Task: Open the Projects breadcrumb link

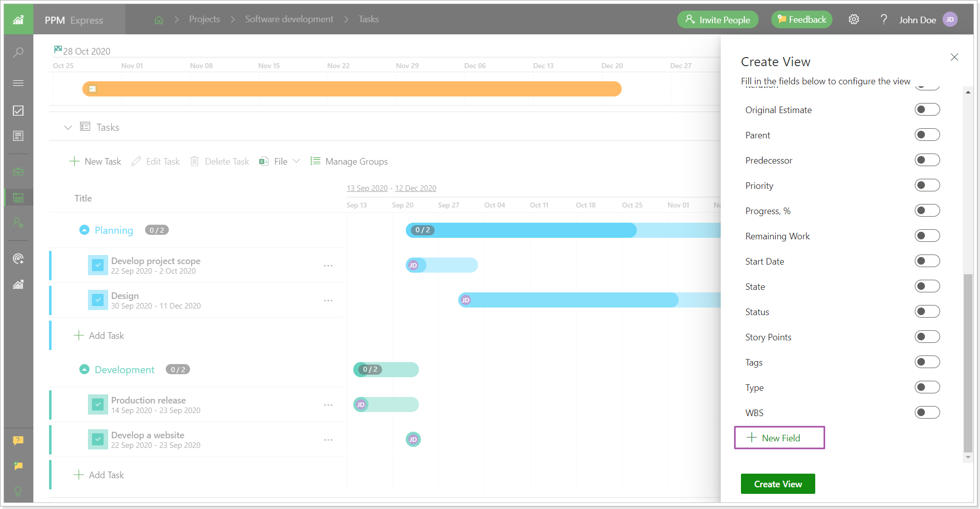Action: 204,19
